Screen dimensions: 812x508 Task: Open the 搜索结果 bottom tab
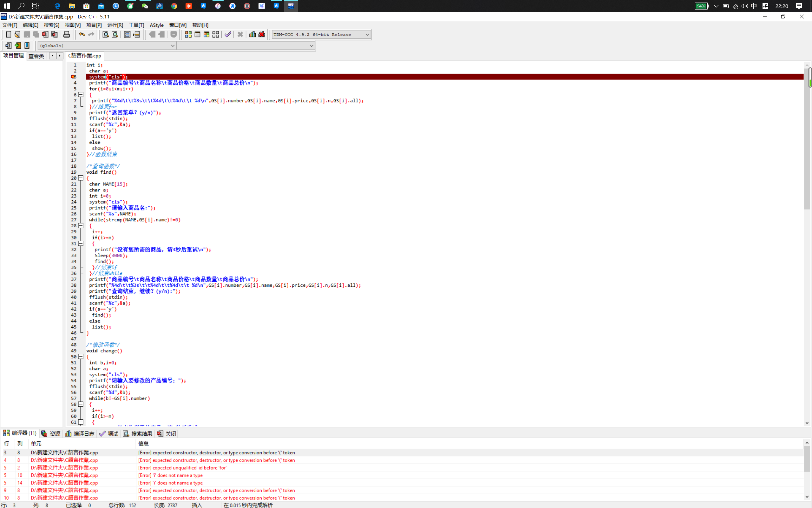click(x=138, y=434)
